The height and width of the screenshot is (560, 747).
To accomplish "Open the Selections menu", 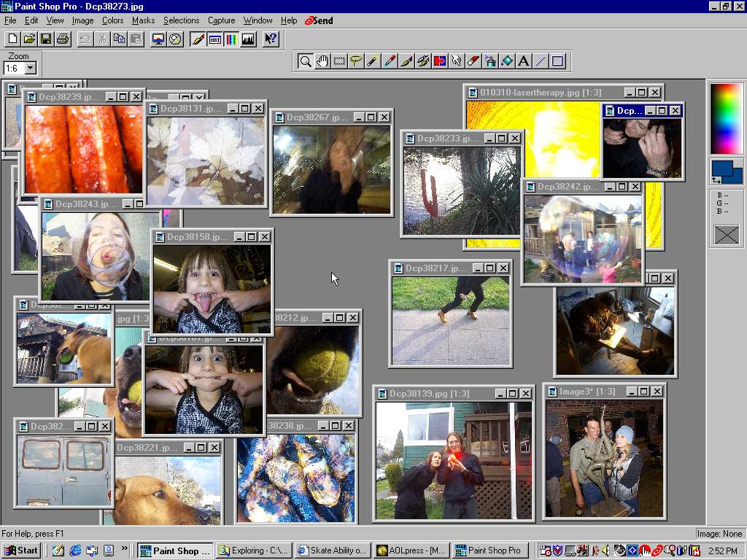I will tap(181, 20).
